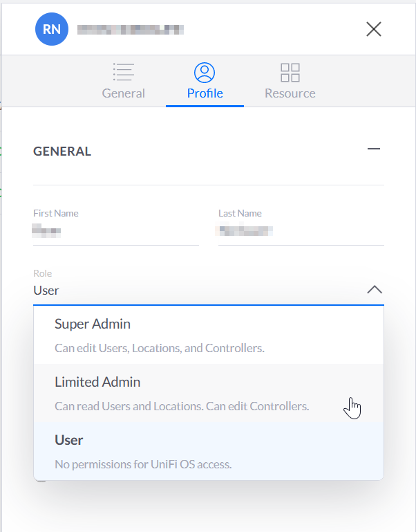The width and height of the screenshot is (416, 532).
Task: Choose Super Admin role option
Action: (209, 336)
